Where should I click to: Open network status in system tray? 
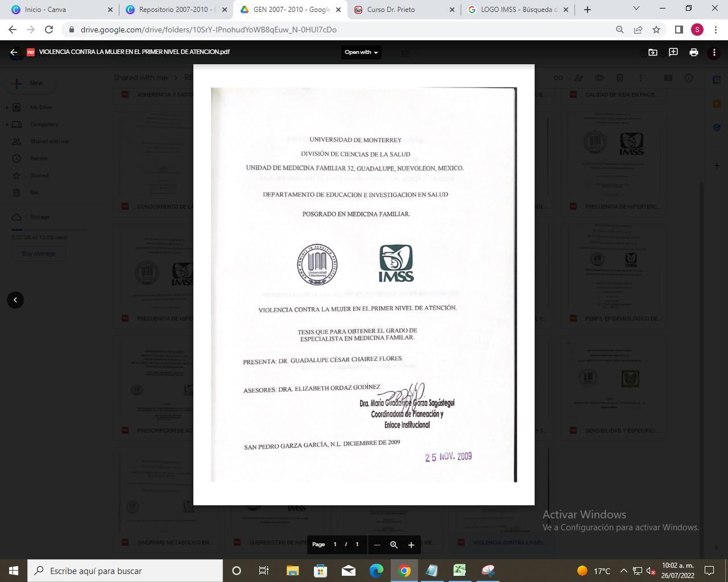[x=638, y=571]
